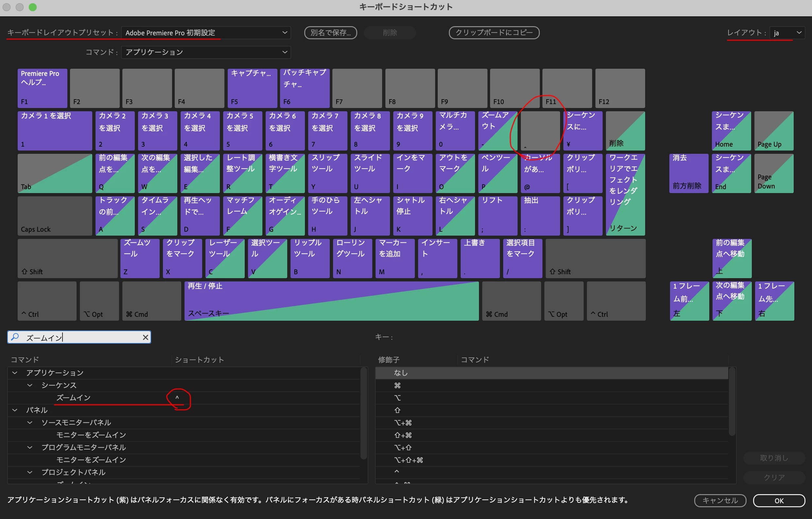Click the P key Pen tool
Image resolution: width=812 pixels, height=519 pixels.
coord(497,173)
